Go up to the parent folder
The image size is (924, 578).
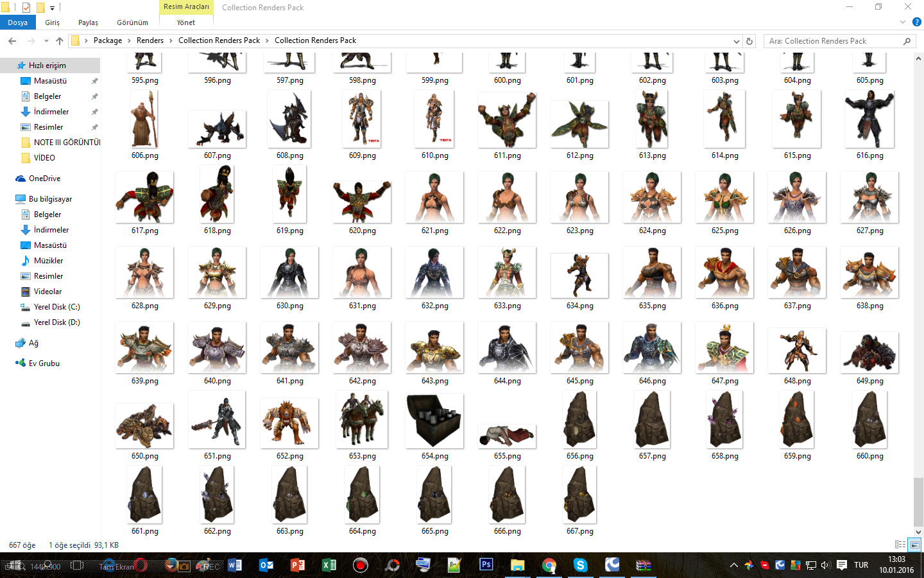click(x=60, y=40)
